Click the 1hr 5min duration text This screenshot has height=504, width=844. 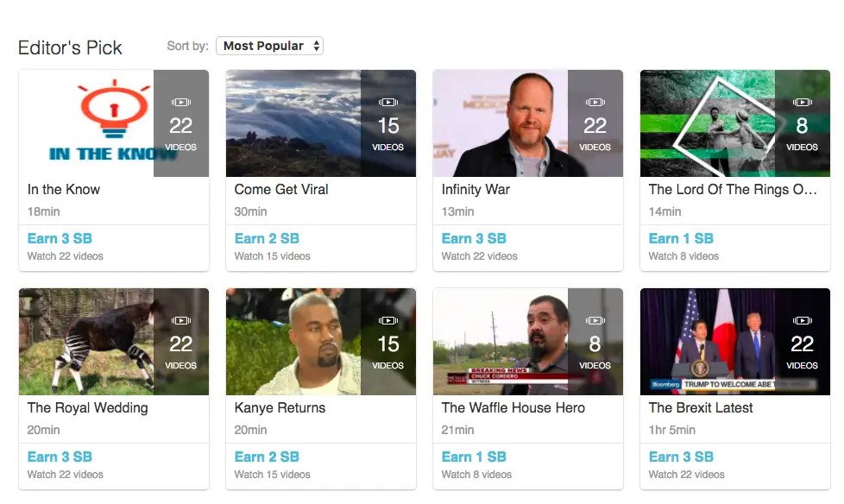[x=671, y=430]
